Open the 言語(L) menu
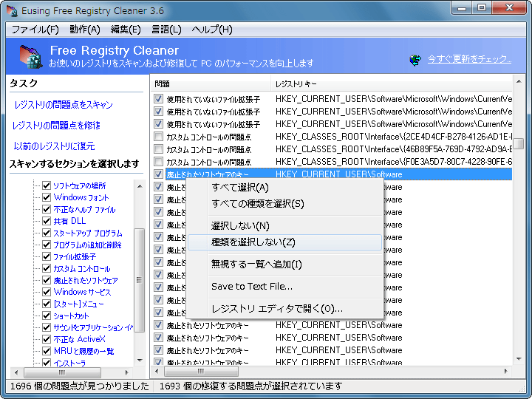 [166, 30]
